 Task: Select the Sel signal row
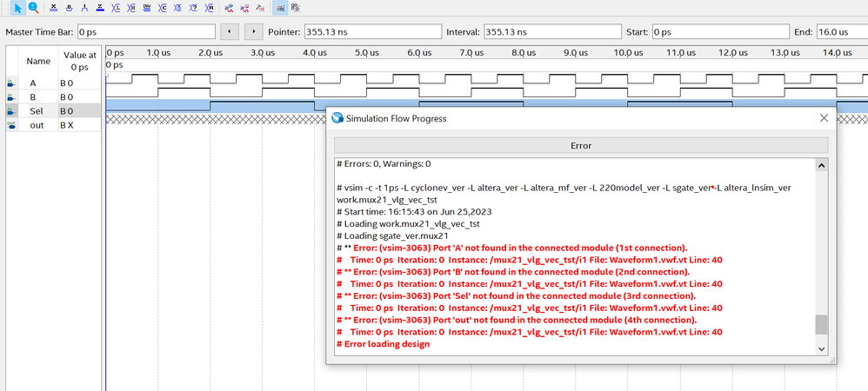pos(38,111)
